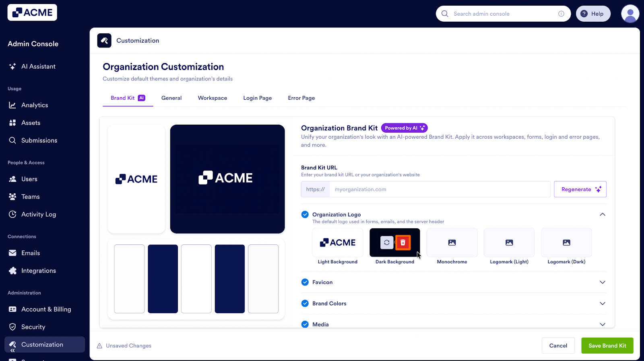Open the user profile avatar

coord(630,14)
